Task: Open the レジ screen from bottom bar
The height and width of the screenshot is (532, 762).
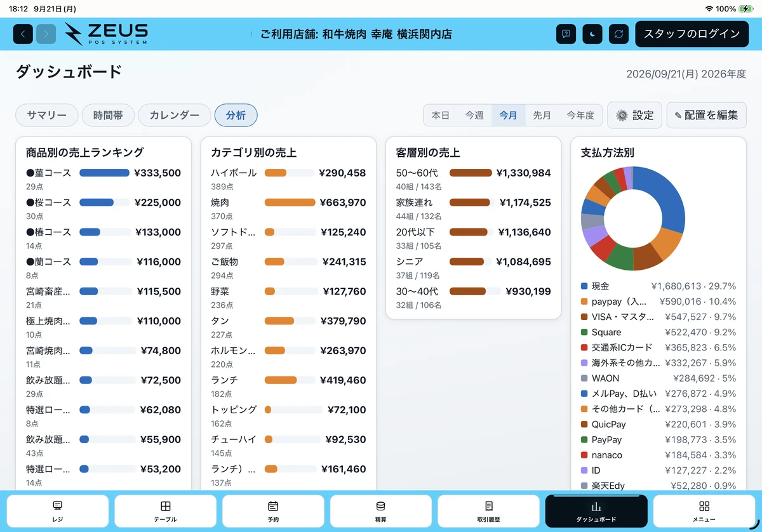Action: click(58, 511)
